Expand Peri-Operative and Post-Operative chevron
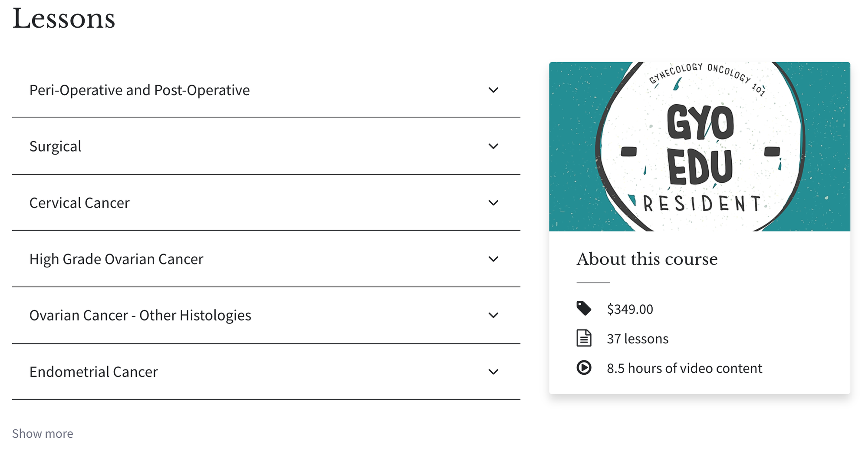The width and height of the screenshot is (868, 472). (x=493, y=90)
